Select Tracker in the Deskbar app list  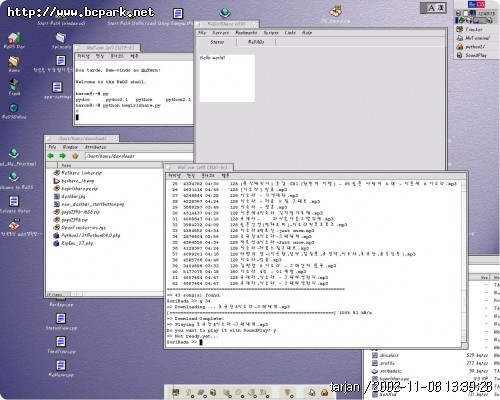(x=473, y=30)
